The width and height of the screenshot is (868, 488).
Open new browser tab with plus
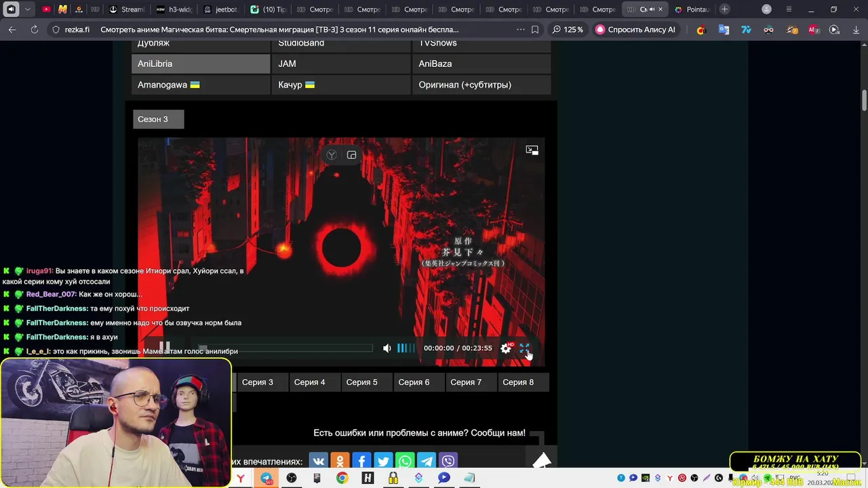pyautogui.click(x=725, y=9)
